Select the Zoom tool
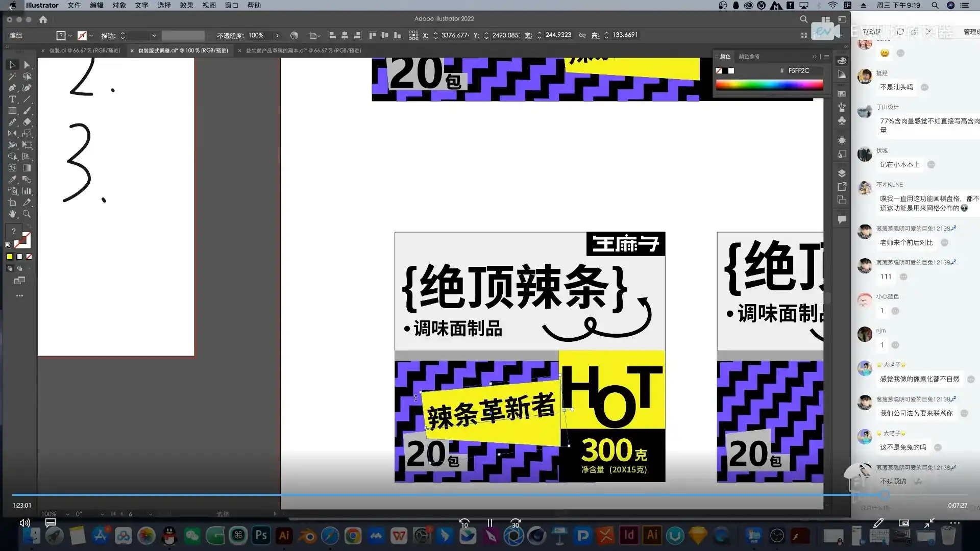Viewport: 980px width, 551px height. [27, 213]
